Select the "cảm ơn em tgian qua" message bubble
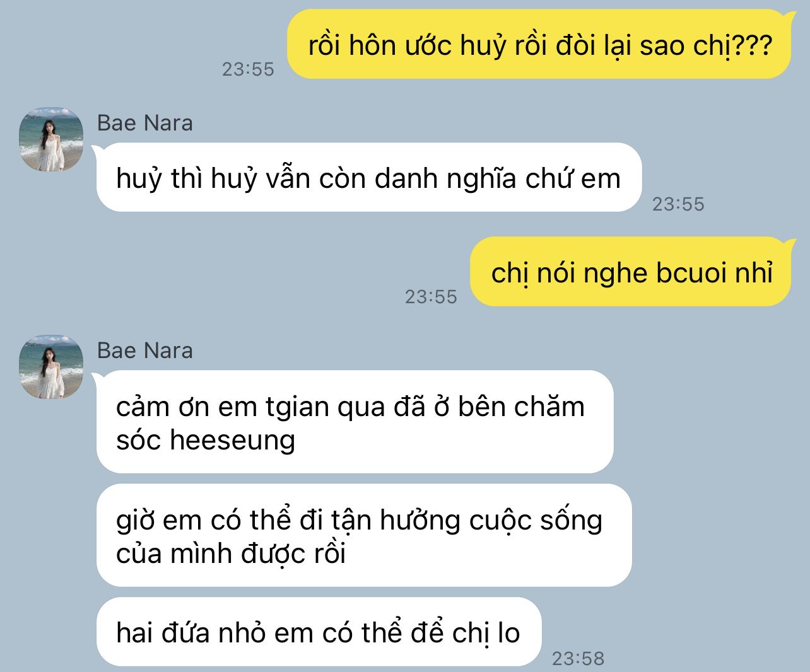Viewport: 810px width, 672px height. point(355,422)
